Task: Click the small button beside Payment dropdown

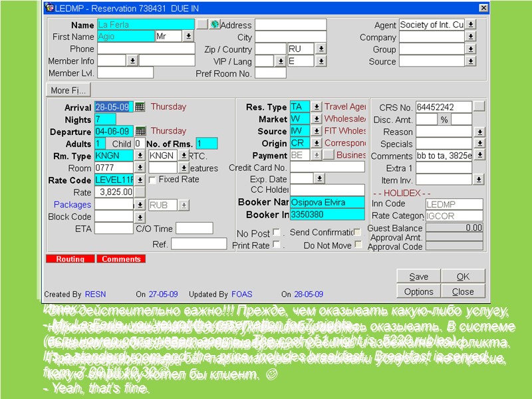Action: 329,155
